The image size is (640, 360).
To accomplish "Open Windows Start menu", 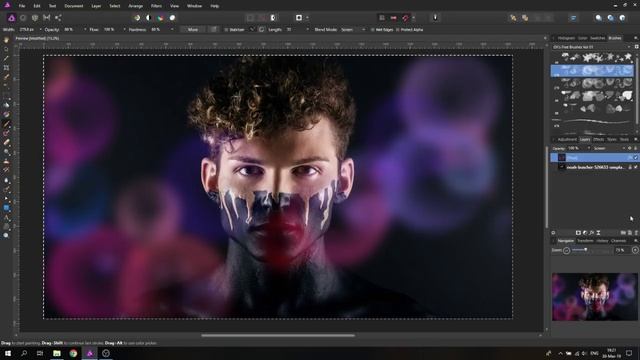I will click(8, 353).
